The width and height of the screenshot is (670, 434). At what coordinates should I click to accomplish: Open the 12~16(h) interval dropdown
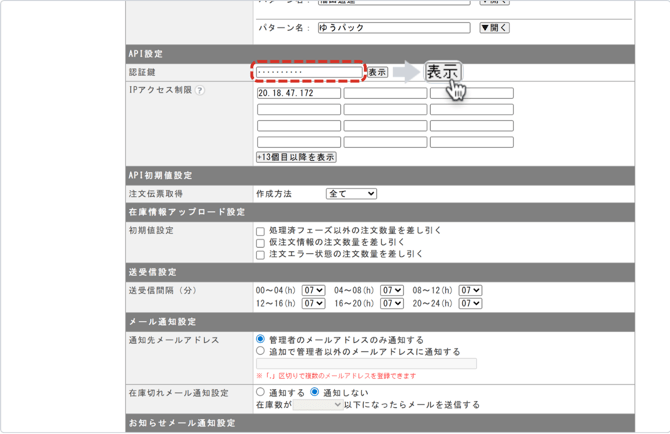[313, 304]
